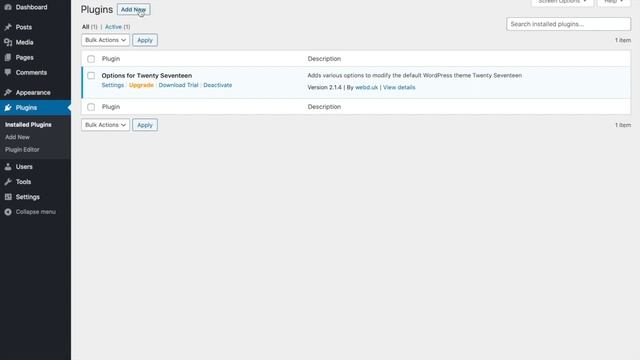The height and width of the screenshot is (360, 640).
Task: Click the Comments bubble icon
Action: [8, 72]
